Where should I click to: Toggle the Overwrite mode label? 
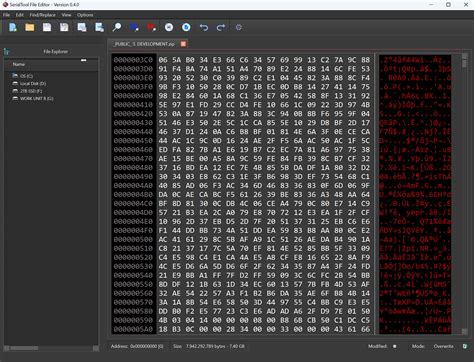(443, 346)
